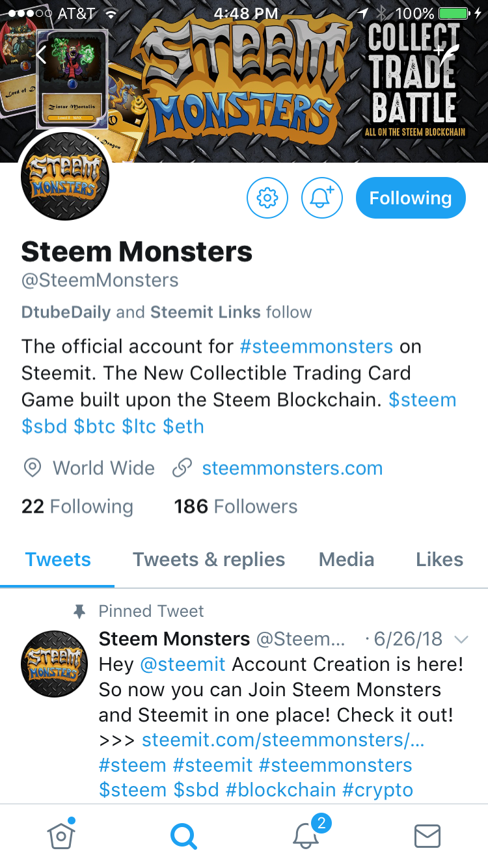
Task: Tap the back arrow in the header
Action: (x=41, y=55)
